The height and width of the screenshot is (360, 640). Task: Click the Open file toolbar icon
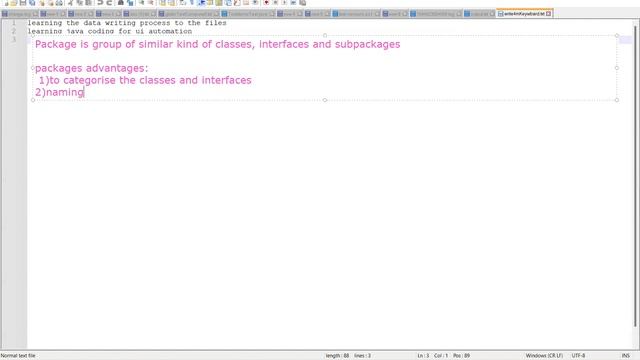click(x=14, y=2)
